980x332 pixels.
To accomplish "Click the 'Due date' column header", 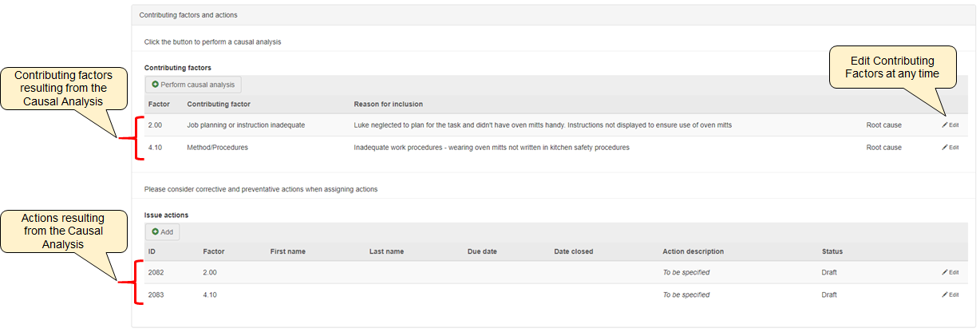I will point(482,251).
